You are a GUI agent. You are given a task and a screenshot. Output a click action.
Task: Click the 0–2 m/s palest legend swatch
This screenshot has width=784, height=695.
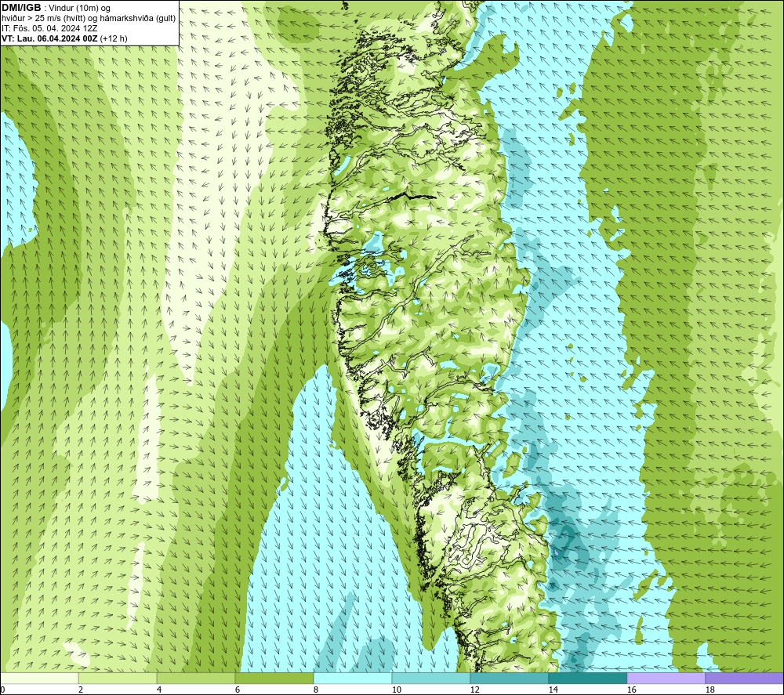(x=39, y=678)
